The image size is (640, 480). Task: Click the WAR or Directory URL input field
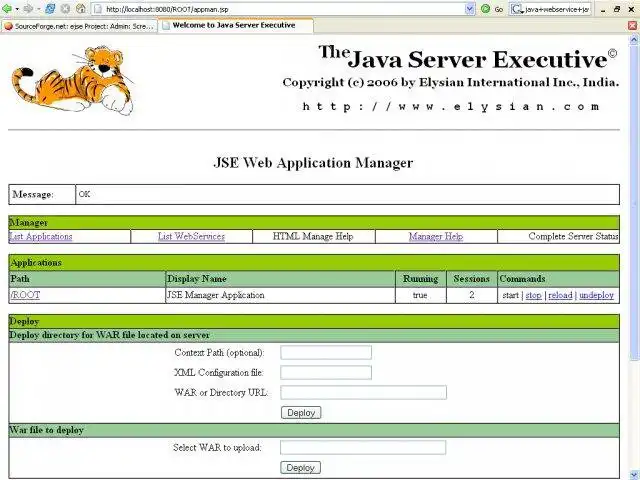click(x=364, y=392)
